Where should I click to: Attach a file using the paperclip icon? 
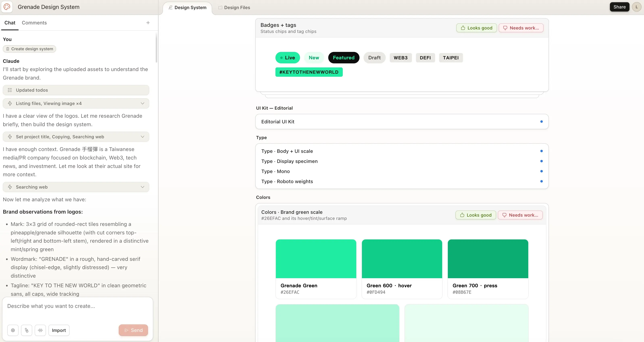(x=27, y=330)
